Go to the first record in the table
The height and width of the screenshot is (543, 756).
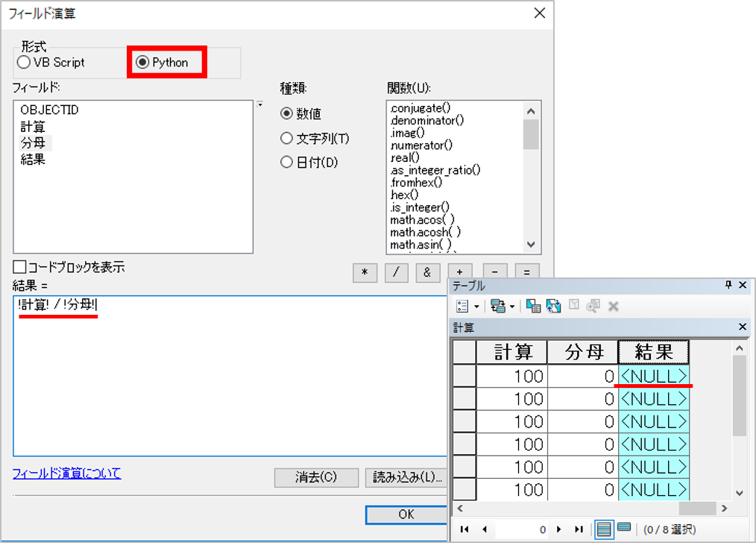coord(464,530)
